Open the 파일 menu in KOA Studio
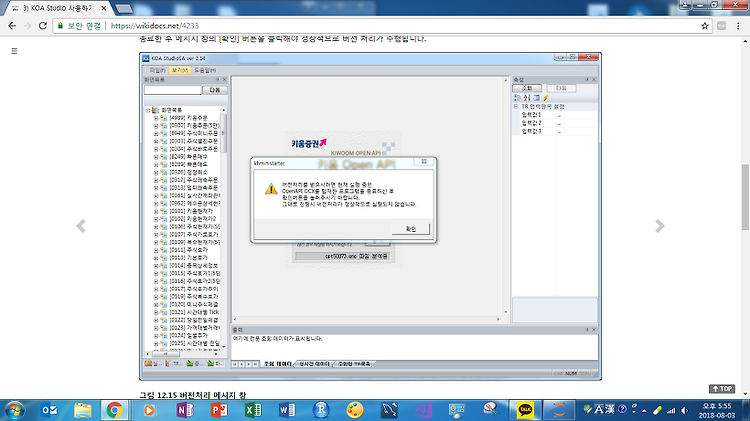The height and width of the screenshot is (421, 750). (x=157, y=70)
